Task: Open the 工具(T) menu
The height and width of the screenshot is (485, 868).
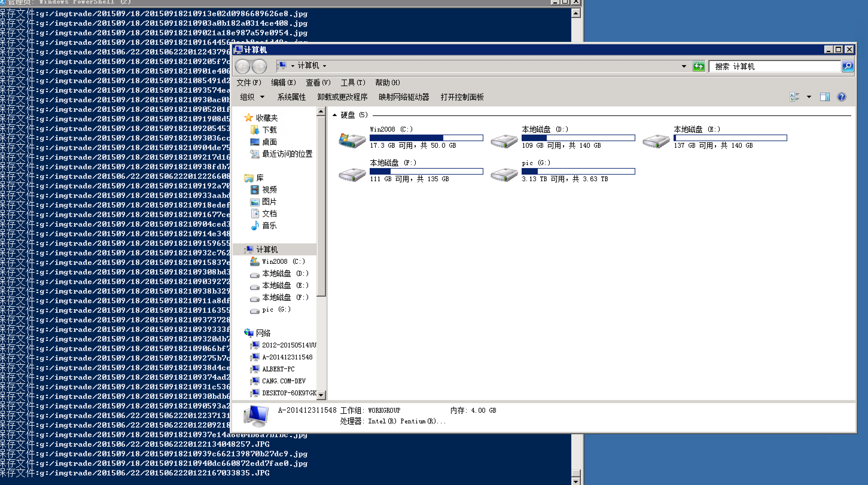Action: coord(352,83)
